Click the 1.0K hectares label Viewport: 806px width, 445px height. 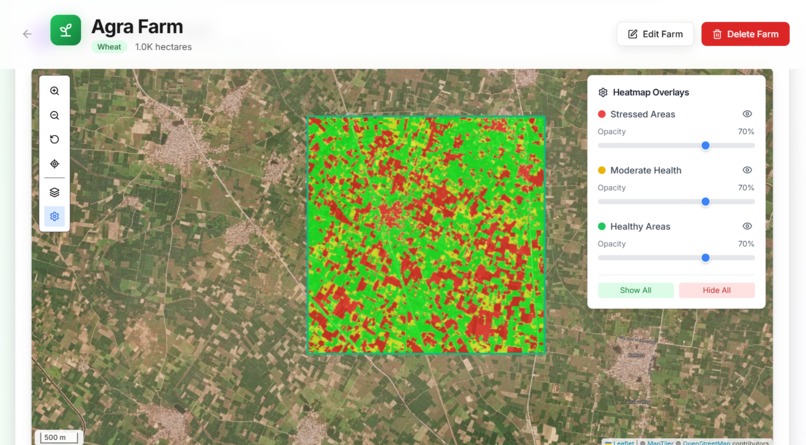(163, 47)
